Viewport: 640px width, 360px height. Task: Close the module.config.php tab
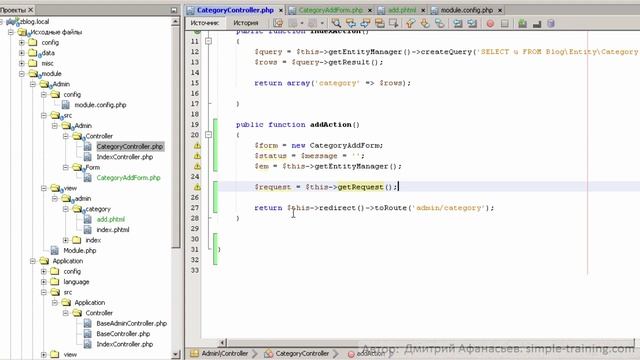tap(500, 10)
